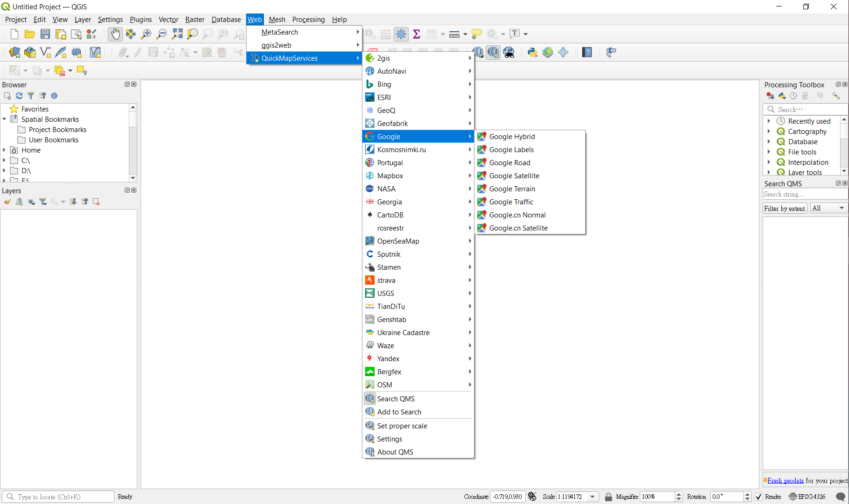Open the Bing submenu
The image size is (849, 504).
tap(418, 84)
